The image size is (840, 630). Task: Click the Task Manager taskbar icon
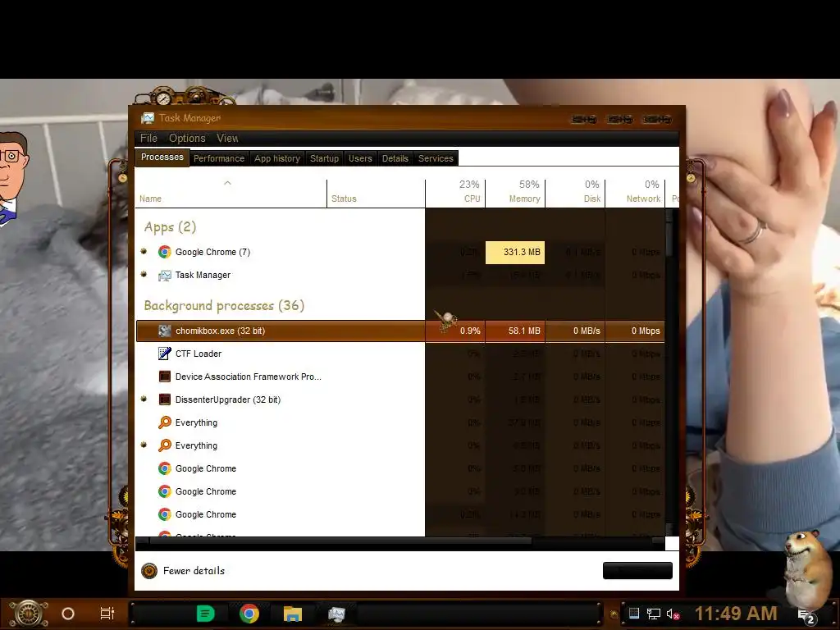336,614
